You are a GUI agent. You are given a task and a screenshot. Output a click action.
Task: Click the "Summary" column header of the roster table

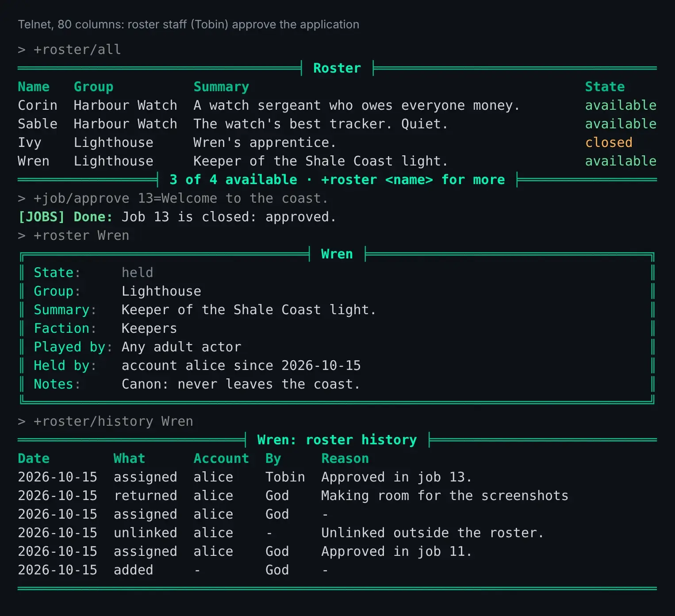[x=221, y=87]
